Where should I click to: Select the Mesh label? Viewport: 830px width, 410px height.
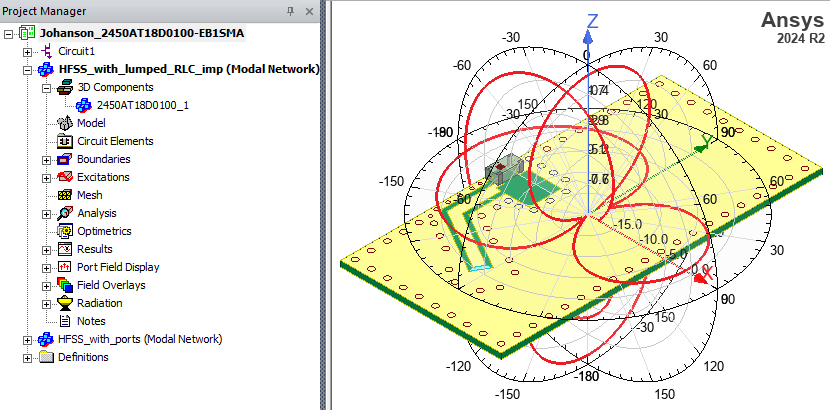[x=89, y=195]
